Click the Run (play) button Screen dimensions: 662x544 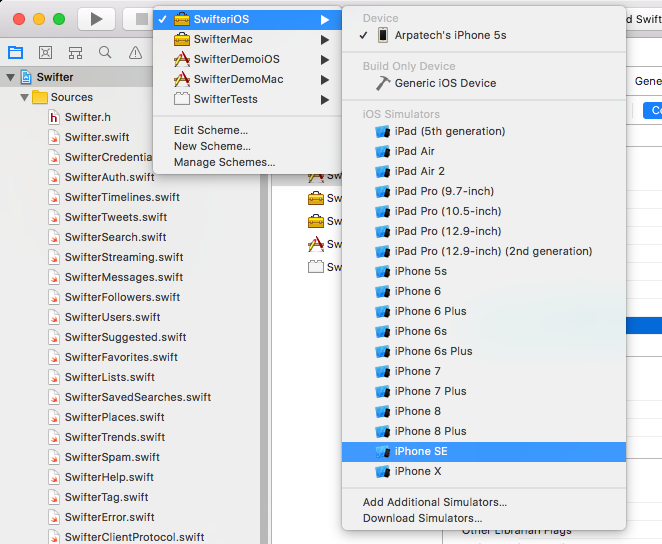tap(96, 19)
